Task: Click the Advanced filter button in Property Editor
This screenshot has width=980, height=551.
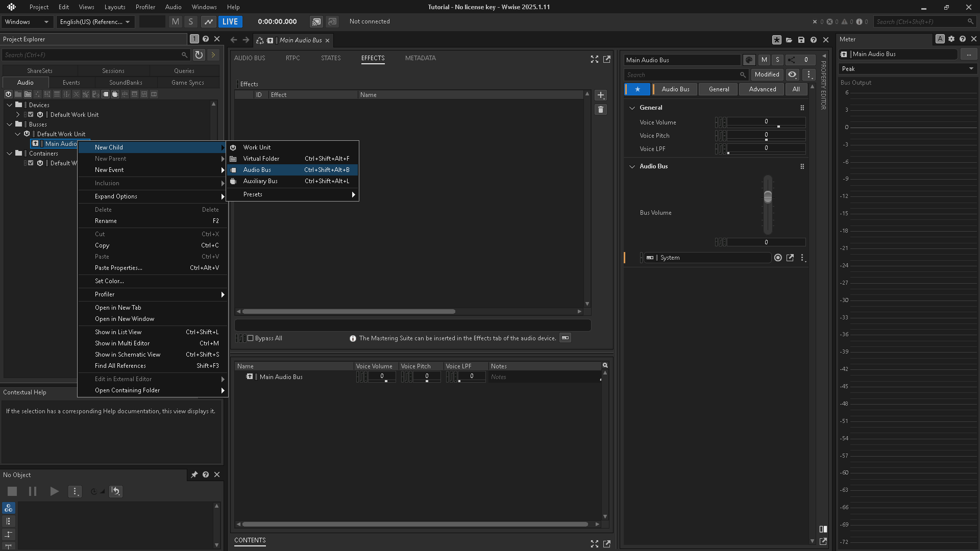Action: point(762,89)
